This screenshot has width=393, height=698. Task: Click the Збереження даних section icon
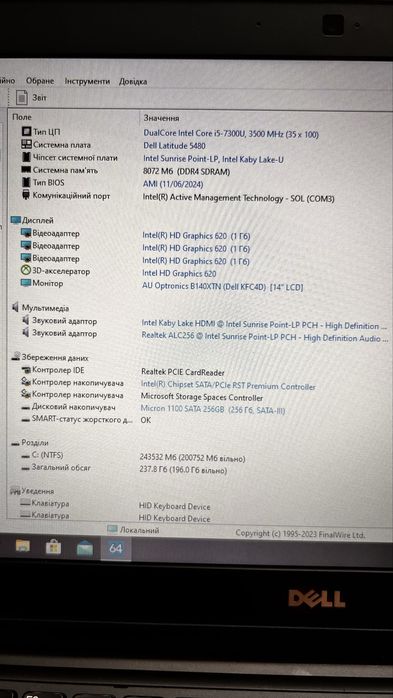pyautogui.click(x=16, y=357)
